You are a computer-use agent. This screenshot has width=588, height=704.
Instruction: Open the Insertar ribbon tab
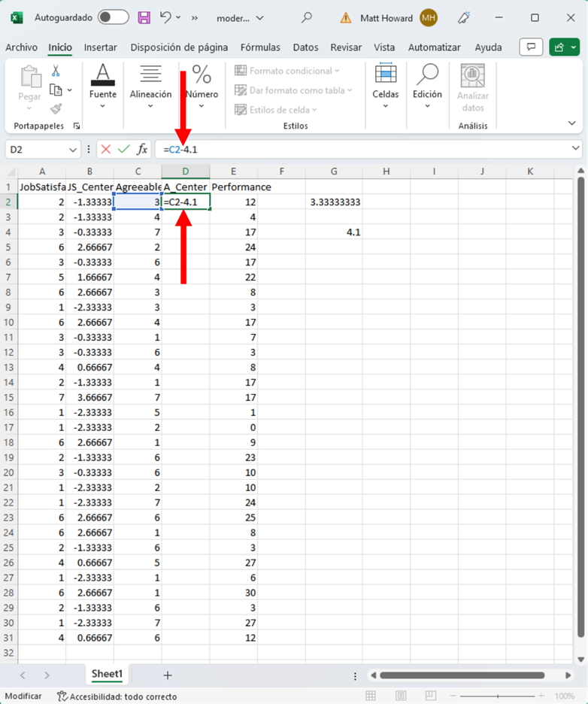(100, 47)
